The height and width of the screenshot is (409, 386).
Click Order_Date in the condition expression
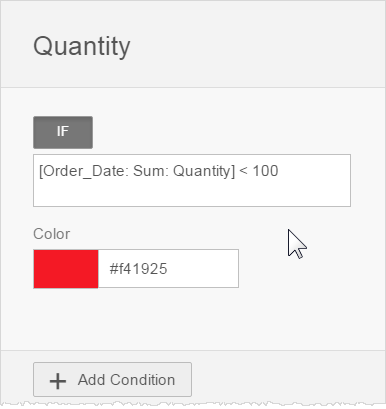(x=85, y=171)
